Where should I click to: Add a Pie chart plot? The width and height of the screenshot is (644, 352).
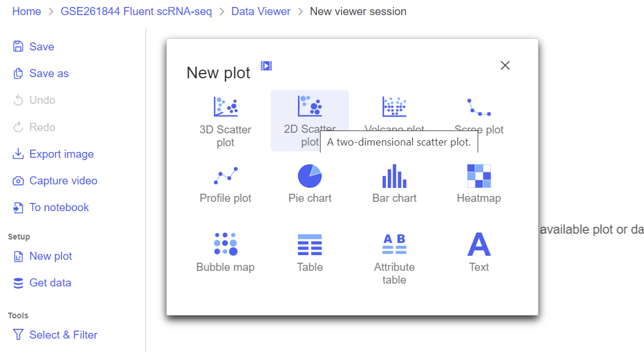(x=310, y=176)
